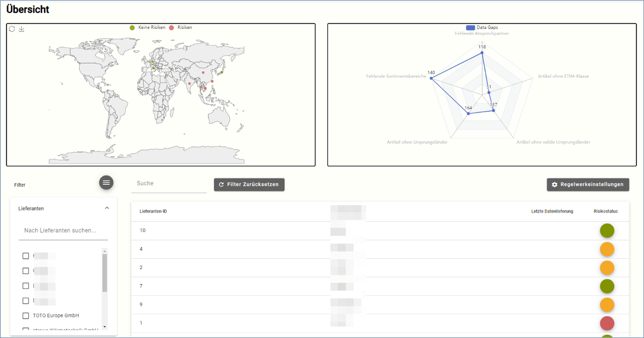Open the Regelwerkeinstellungen settings
Image resolution: width=644 pixels, height=338 pixels.
pos(588,185)
